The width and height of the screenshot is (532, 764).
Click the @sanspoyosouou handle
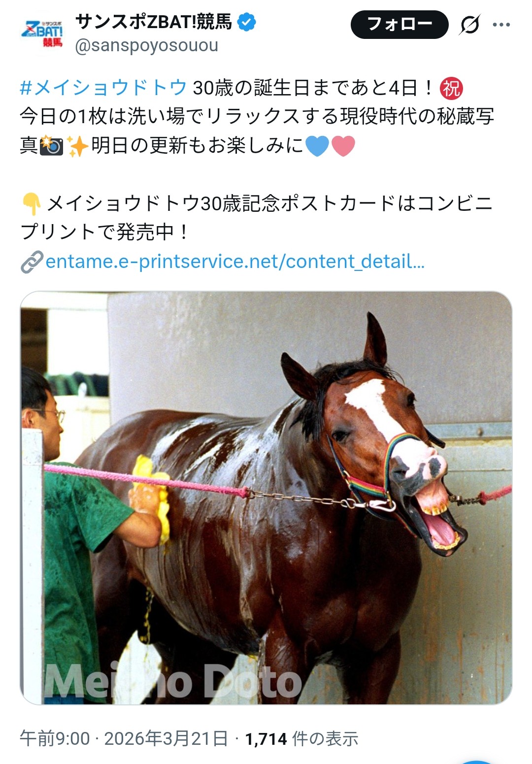pos(146,45)
